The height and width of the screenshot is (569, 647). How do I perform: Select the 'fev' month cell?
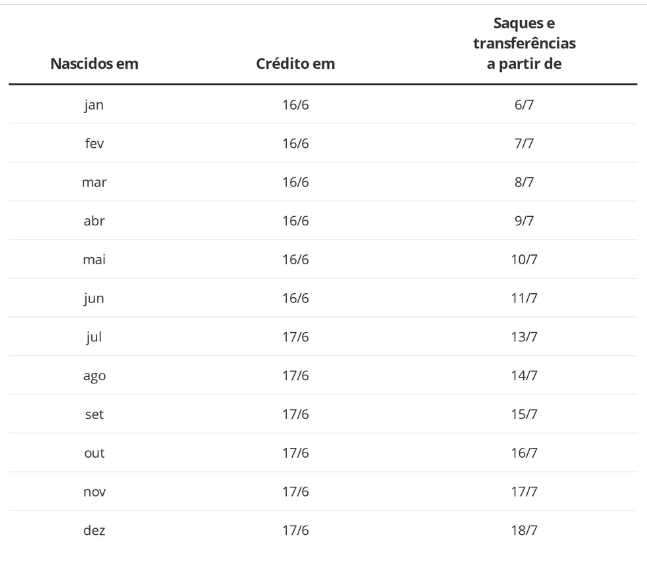point(94,143)
